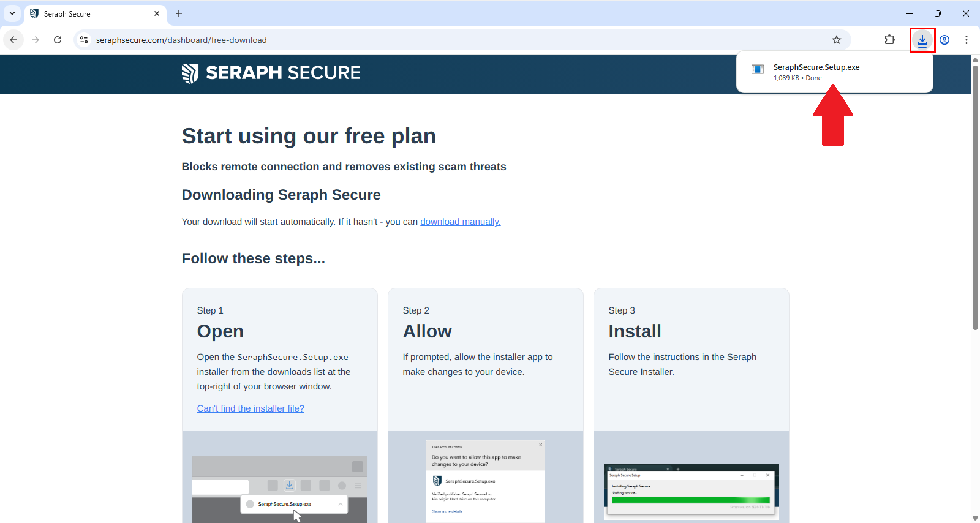The height and width of the screenshot is (523, 980).
Task: Go back to previous page
Action: 13,40
